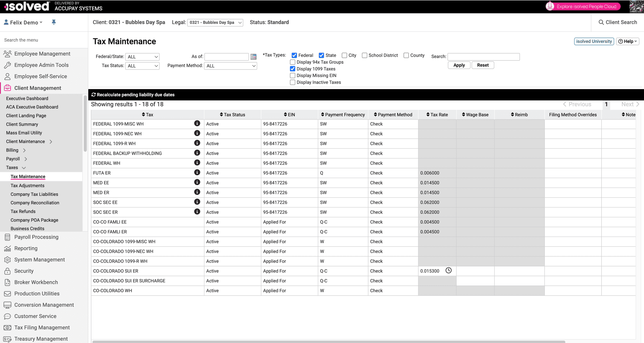Click the clock icon on CO-COLORADO SUI ER rate
The height and width of the screenshot is (343, 644).
[448, 270]
